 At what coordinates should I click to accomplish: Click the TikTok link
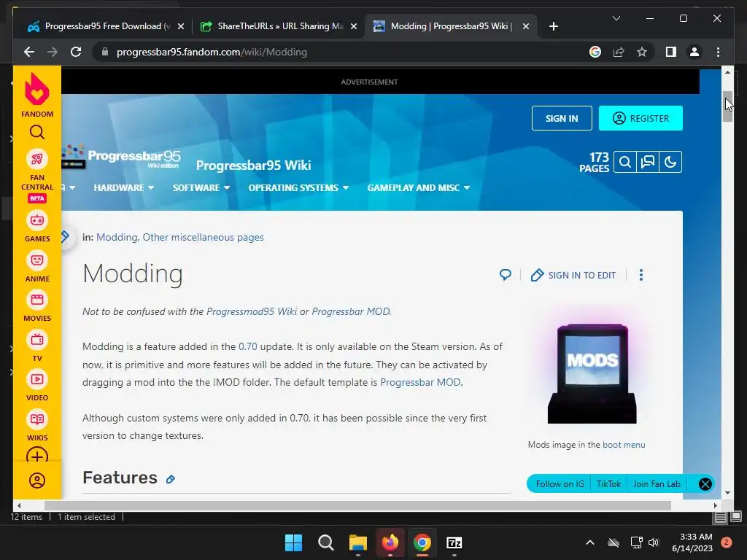pyautogui.click(x=608, y=484)
